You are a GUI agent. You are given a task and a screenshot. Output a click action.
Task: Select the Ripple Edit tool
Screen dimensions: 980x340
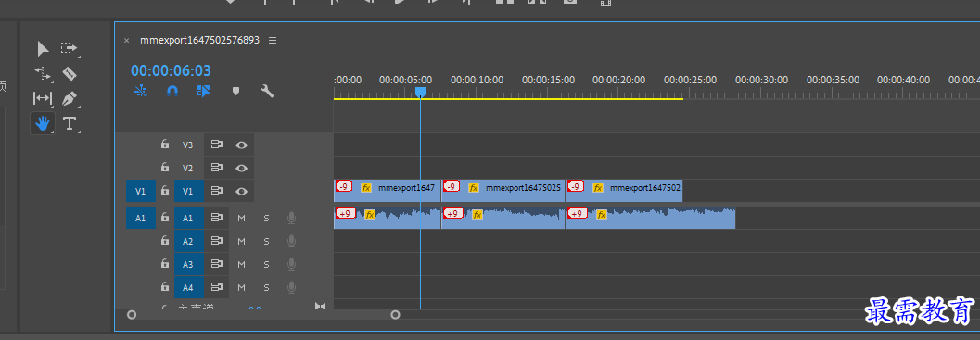tap(43, 73)
